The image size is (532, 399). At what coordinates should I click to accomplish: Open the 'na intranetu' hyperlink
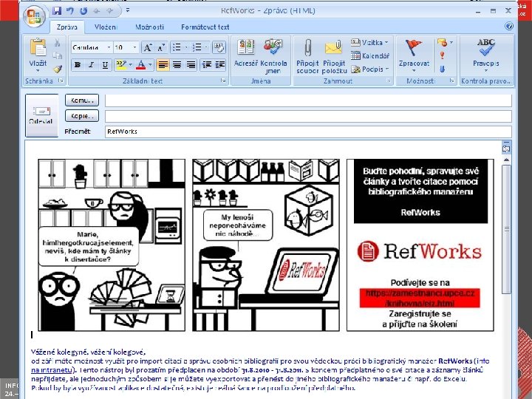[x=51, y=369]
